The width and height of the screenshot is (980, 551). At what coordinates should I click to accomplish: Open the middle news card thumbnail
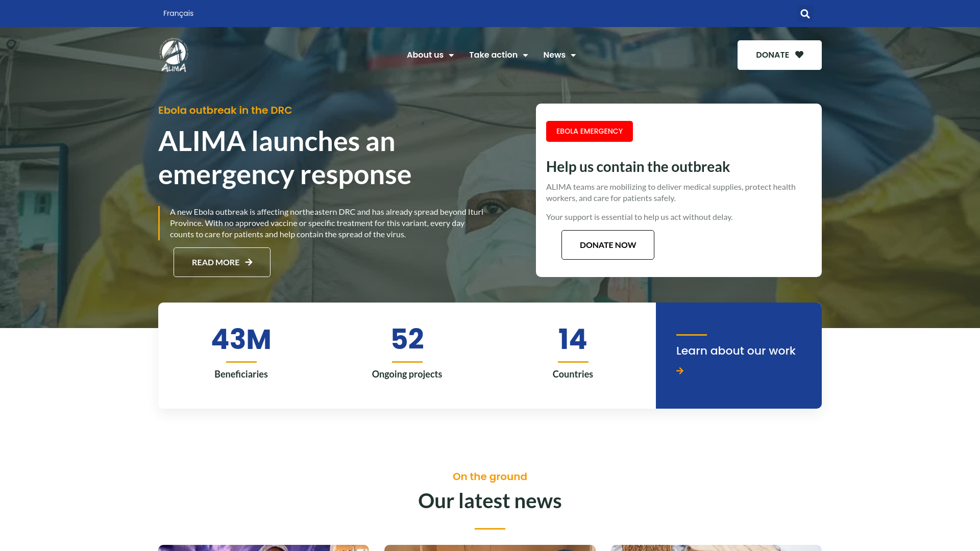tap(490, 548)
